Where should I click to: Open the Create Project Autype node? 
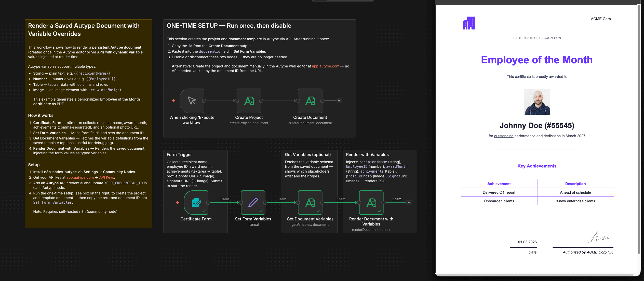(x=249, y=101)
